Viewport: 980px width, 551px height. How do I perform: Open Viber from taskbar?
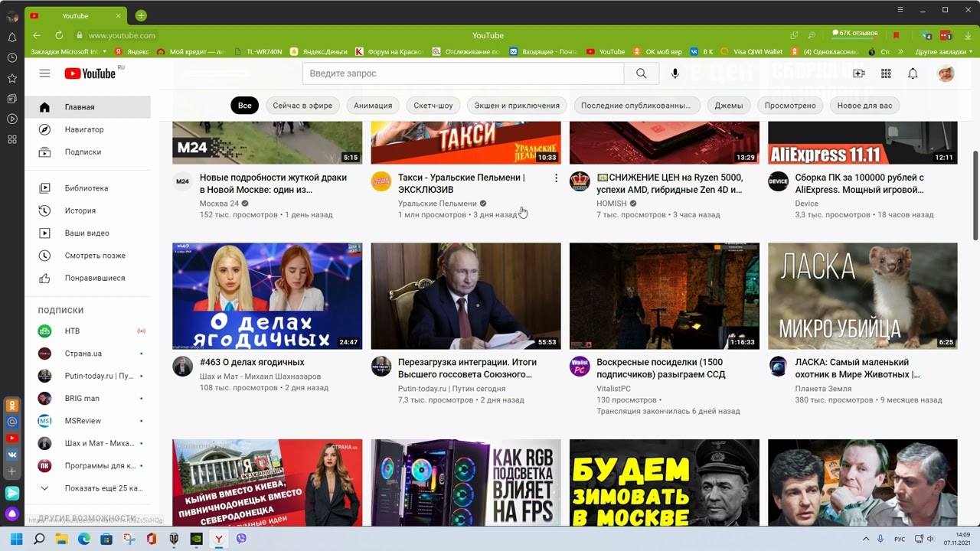click(241, 539)
